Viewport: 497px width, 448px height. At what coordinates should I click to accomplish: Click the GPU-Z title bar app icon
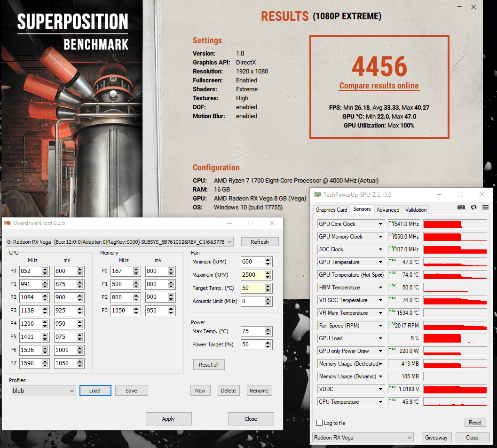(317, 194)
